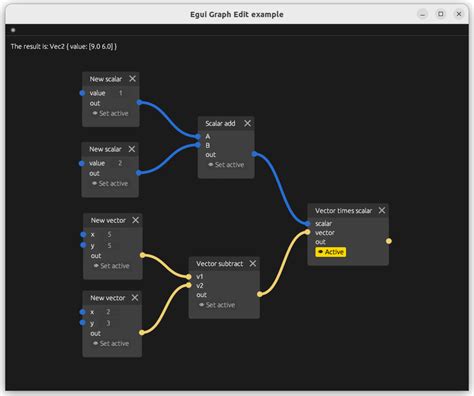474x396 pixels.
Task: Select the Scalar add node title
Action: (x=220, y=123)
